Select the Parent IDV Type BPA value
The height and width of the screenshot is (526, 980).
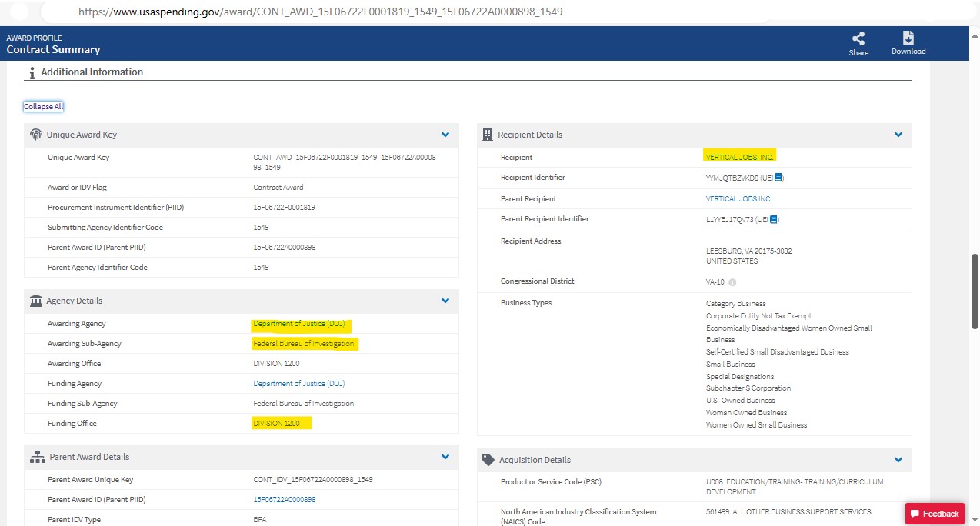260,520
